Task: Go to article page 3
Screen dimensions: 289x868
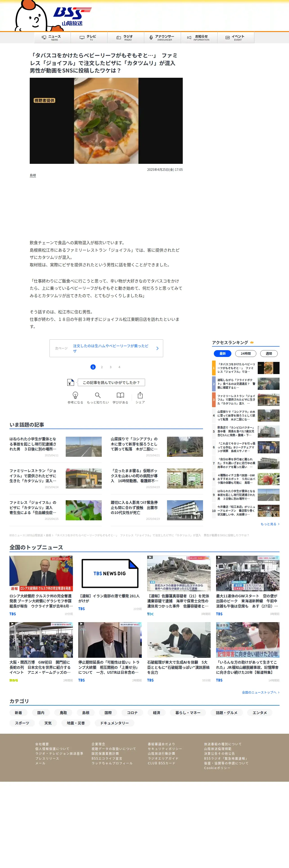Action: 110,367
